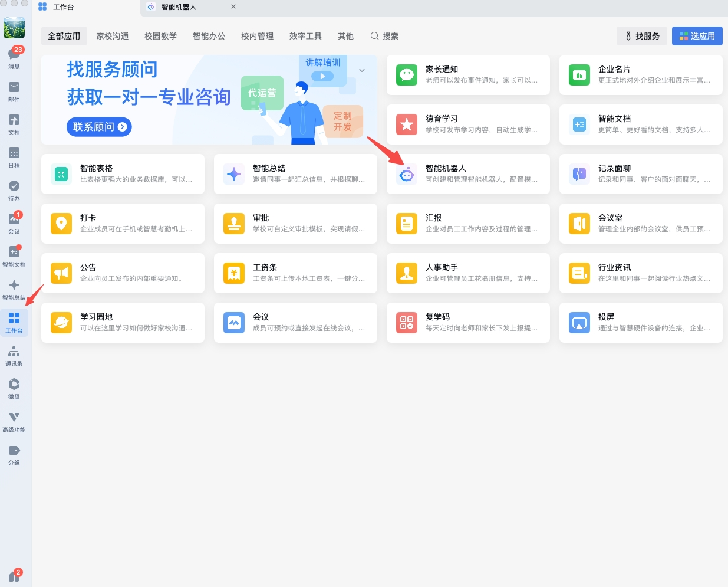This screenshot has width=728, height=587.
Task: Open the 企业名片 app icon
Action: [579, 75]
